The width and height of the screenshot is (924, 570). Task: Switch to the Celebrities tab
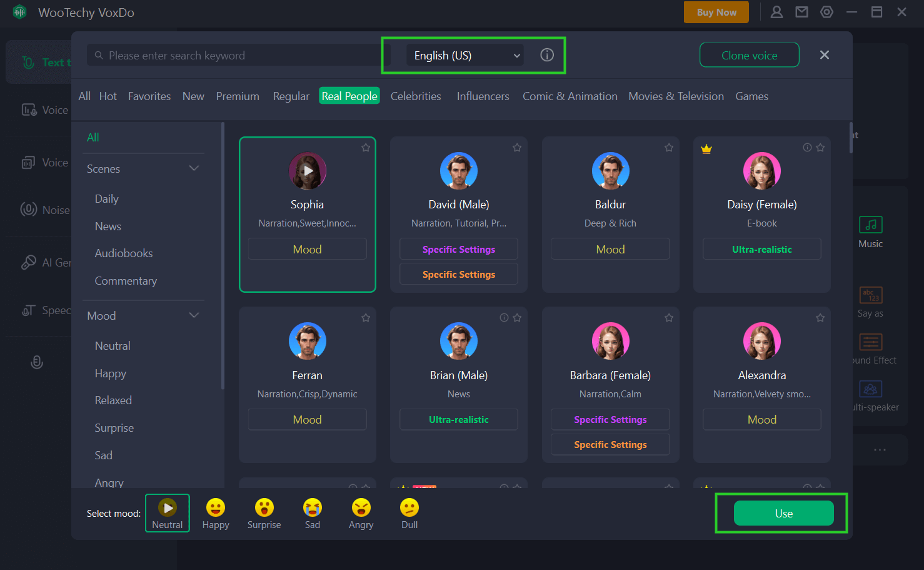coord(416,96)
